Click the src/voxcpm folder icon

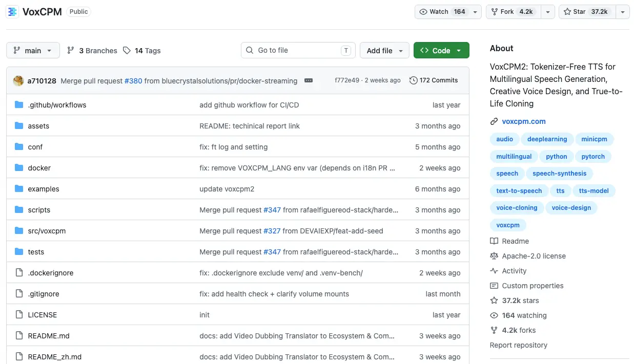19,231
